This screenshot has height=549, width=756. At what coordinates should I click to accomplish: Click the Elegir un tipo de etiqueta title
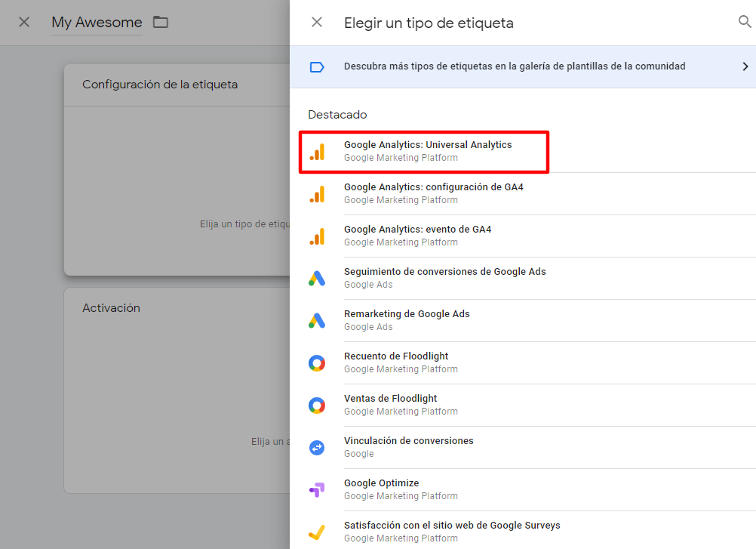click(x=429, y=23)
